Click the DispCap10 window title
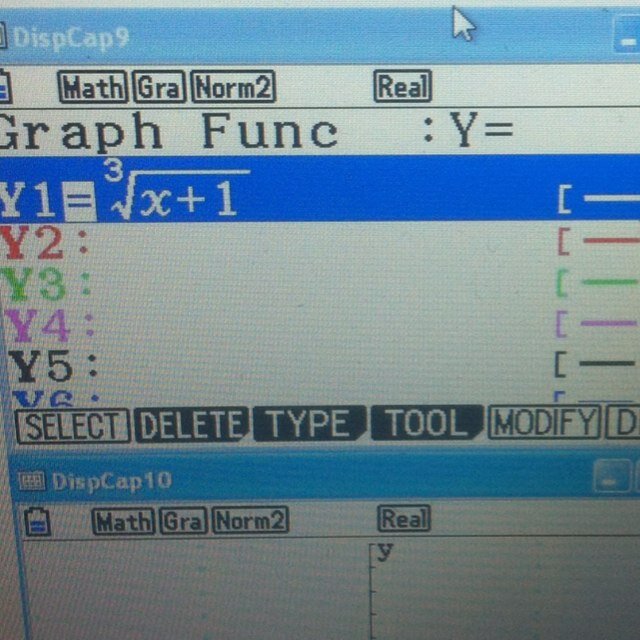The image size is (640, 640). 112,482
